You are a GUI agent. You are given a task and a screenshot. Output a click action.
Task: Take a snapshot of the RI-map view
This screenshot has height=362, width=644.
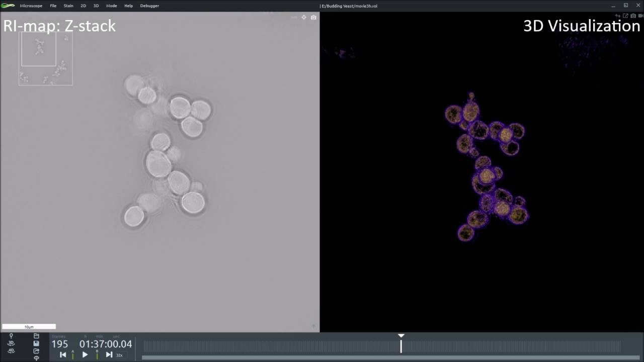click(x=313, y=17)
